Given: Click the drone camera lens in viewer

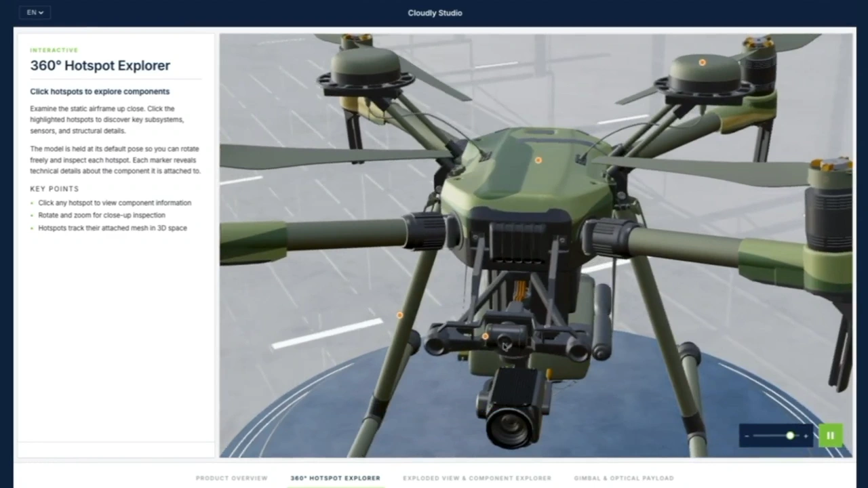Looking at the screenshot, I should [x=511, y=427].
